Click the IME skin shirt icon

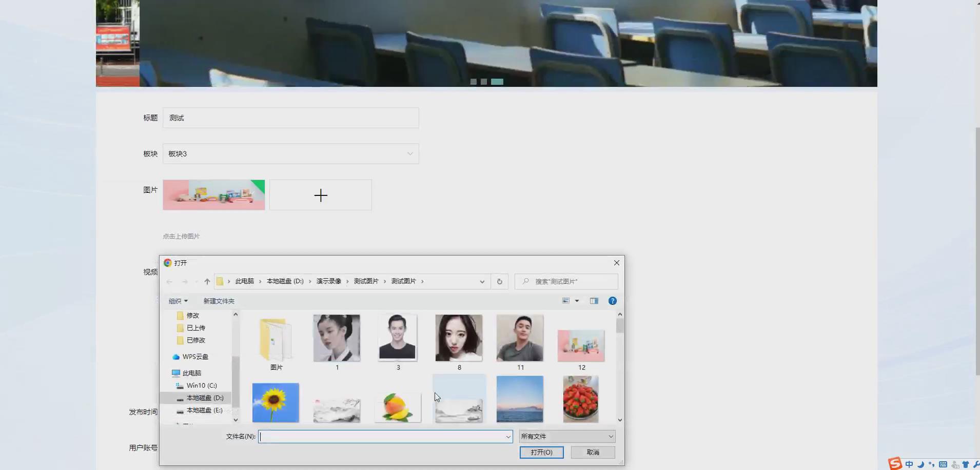tap(966, 464)
